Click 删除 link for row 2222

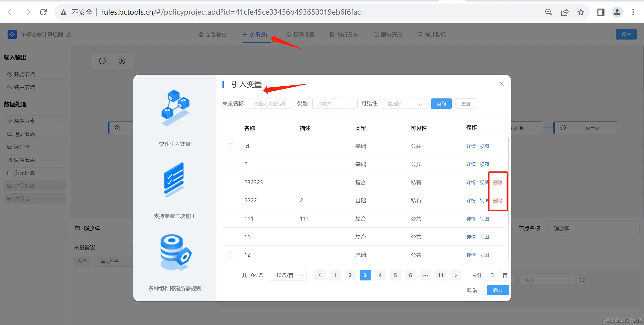click(x=498, y=201)
